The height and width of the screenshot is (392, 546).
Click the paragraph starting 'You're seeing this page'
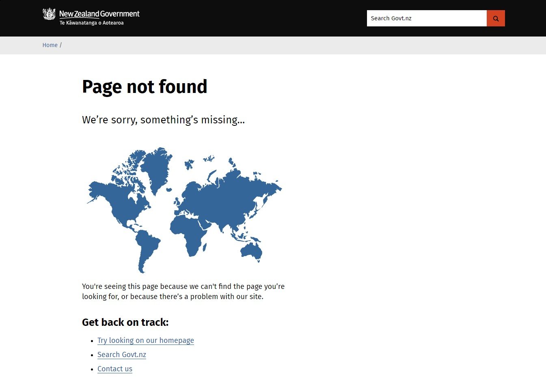[183, 291]
